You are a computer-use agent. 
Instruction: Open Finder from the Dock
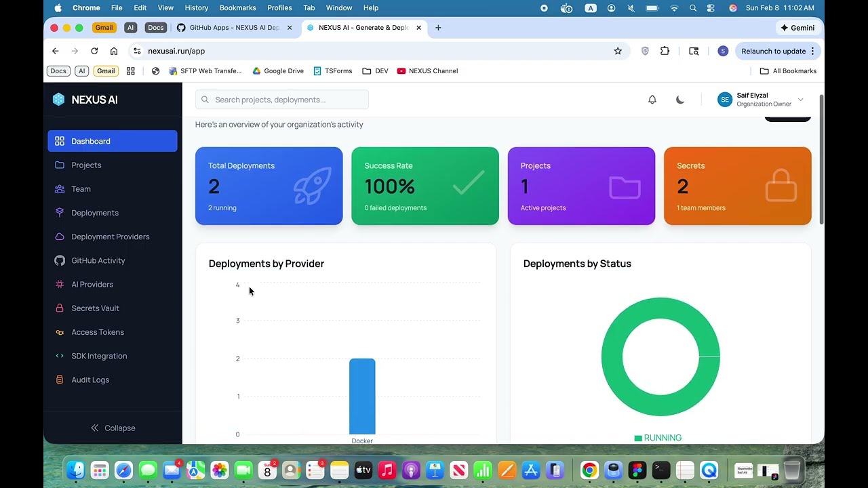pyautogui.click(x=76, y=470)
